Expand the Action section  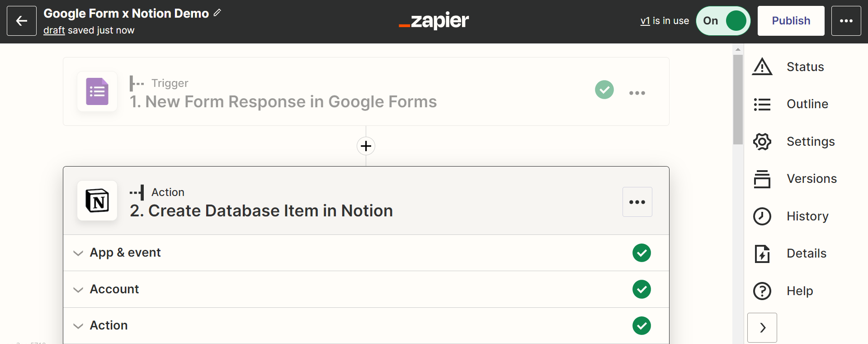(366, 326)
